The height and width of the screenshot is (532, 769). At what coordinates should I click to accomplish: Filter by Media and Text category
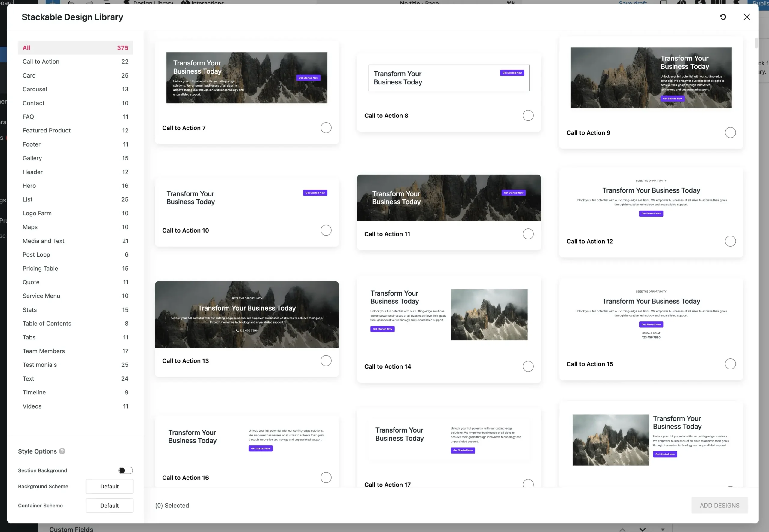pos(75,241)
